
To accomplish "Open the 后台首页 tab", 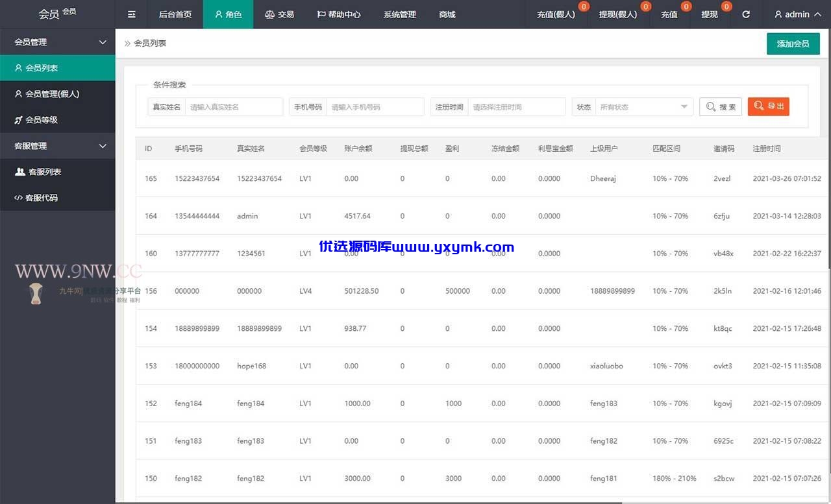I will (x=175, y=14).
